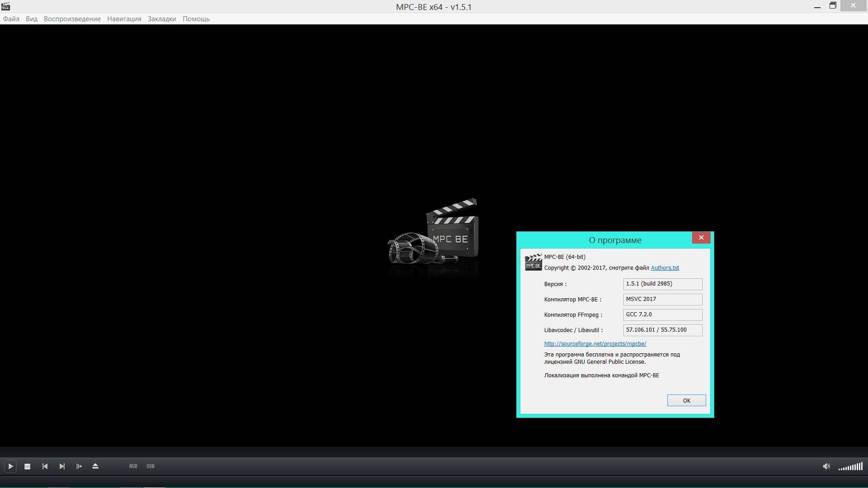Screen dimensions: 868x488
Task: Step forward one frame
Action: point(79,466)
